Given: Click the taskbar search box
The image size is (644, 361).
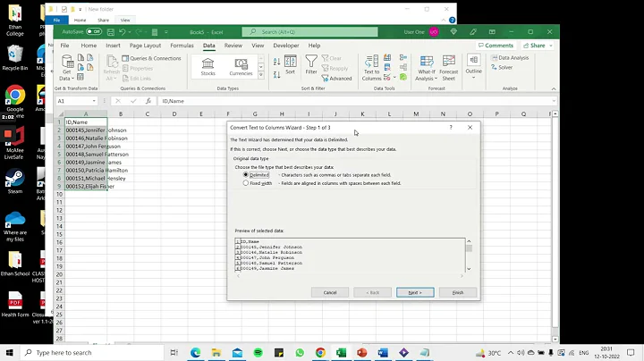Looking at the screenshot, I should point(92,353).
